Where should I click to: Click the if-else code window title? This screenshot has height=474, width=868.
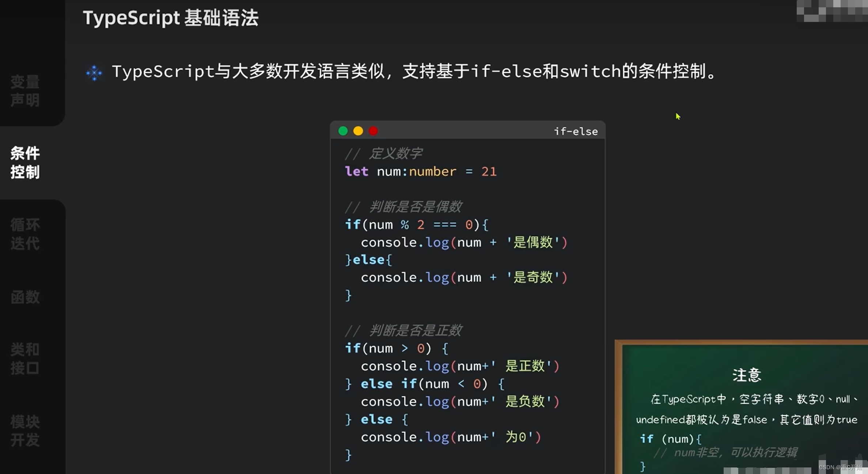click(576, 131)
